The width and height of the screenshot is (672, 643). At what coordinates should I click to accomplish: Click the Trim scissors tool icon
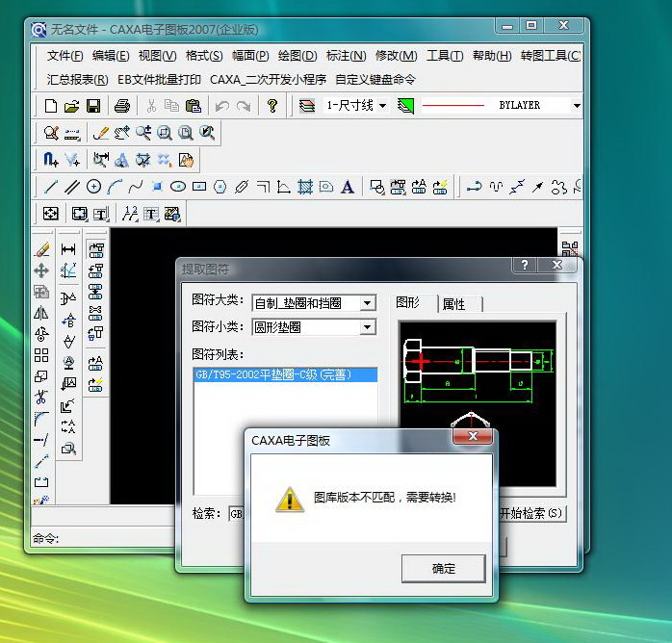tap(41, 398)
